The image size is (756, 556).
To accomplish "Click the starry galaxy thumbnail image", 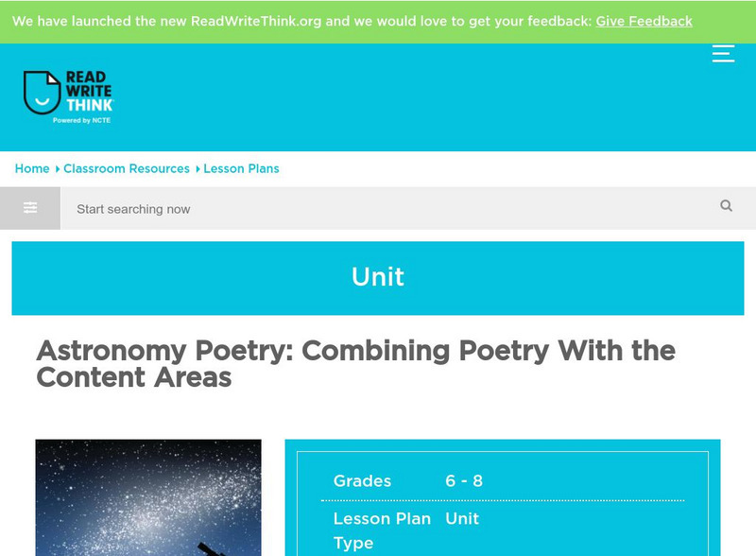I will click(x=148, y=497).
